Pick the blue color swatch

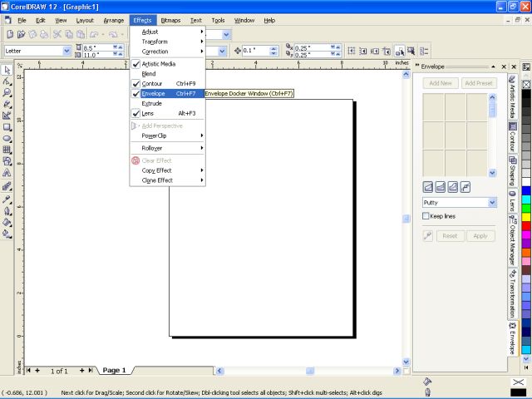point(526,190)
